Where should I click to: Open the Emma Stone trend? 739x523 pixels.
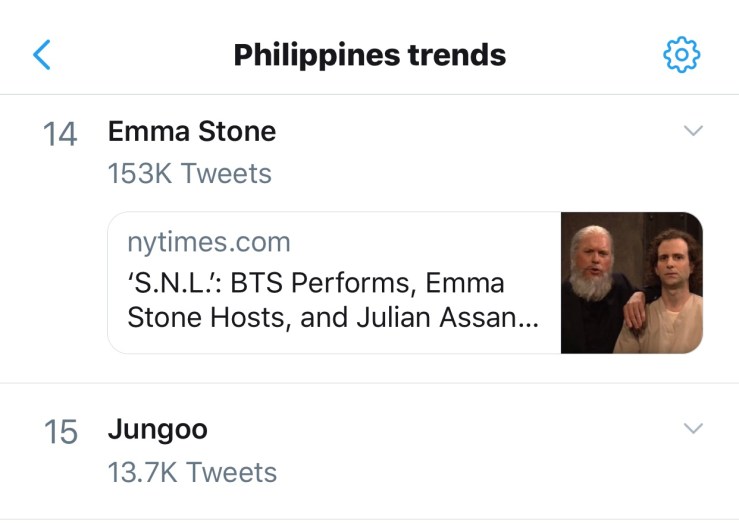[191, 131]
